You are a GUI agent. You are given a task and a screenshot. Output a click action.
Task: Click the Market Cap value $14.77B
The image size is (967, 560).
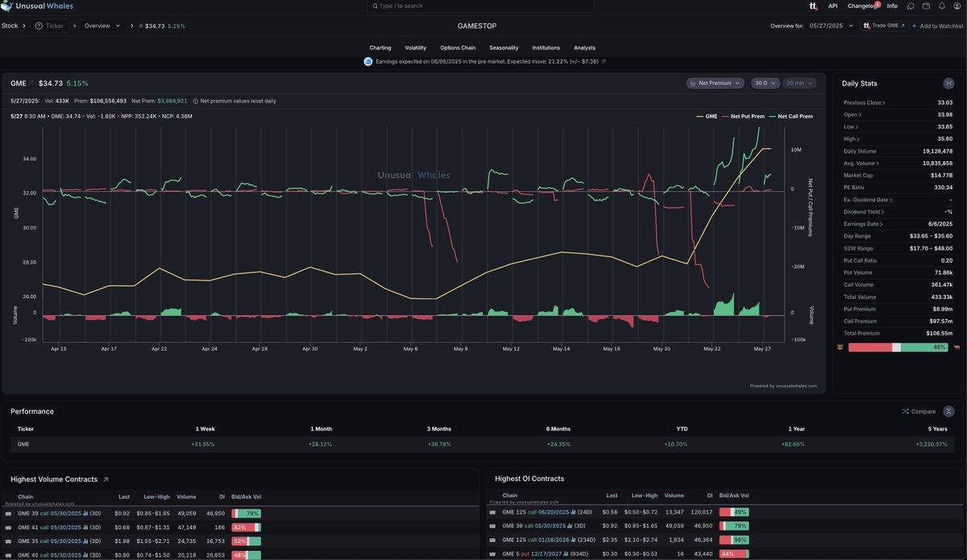942,175
